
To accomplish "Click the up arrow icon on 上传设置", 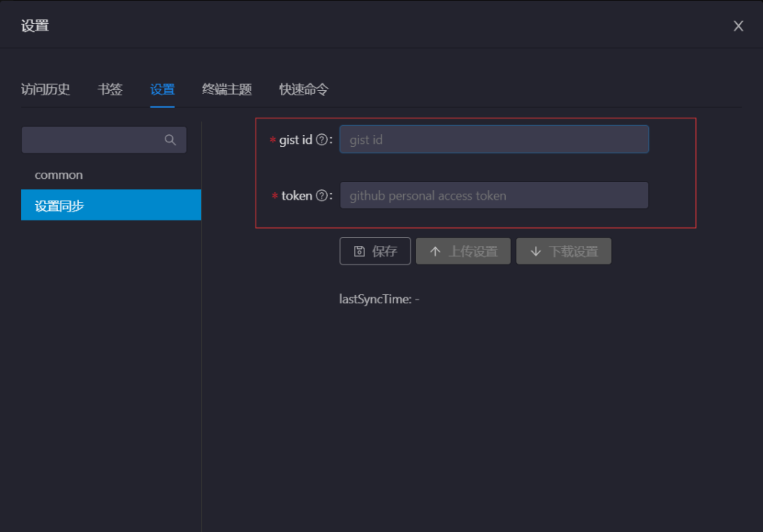I will (435, 252).
